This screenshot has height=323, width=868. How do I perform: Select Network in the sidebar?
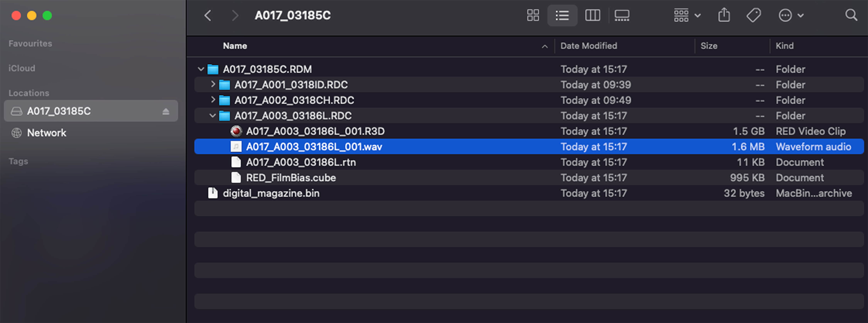46,133
